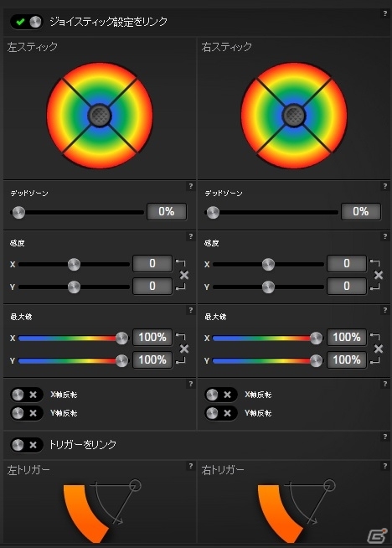Click left stick 最大値 Y 100% field
This screenshot has height=548, width=392.
coord(152,360)
